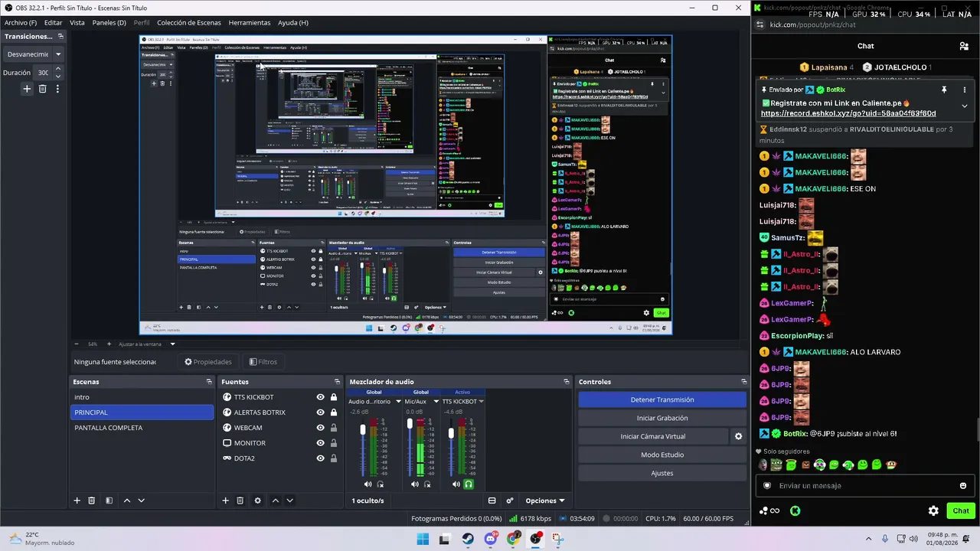The height and width of the screenshot is (551, 980).
Task: Open the Kick logo icon below the chat box
Action: point(795,510)
